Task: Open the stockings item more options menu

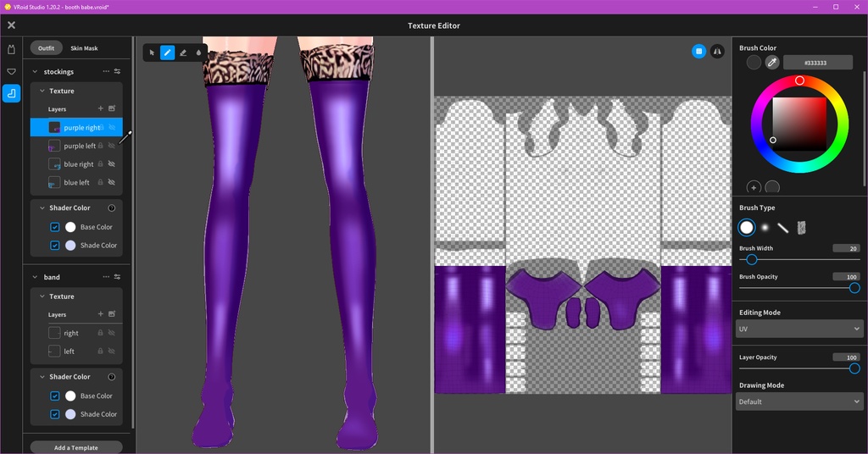Action: coord(106,71)
